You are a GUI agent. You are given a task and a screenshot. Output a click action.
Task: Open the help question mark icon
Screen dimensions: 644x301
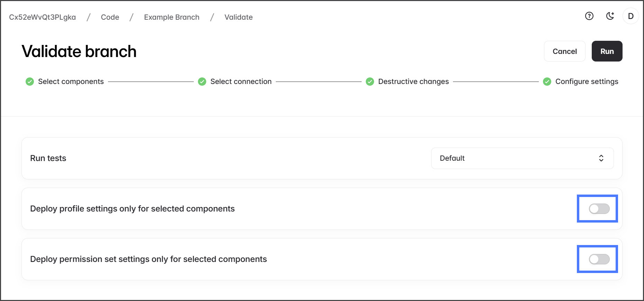click(589, 16)
